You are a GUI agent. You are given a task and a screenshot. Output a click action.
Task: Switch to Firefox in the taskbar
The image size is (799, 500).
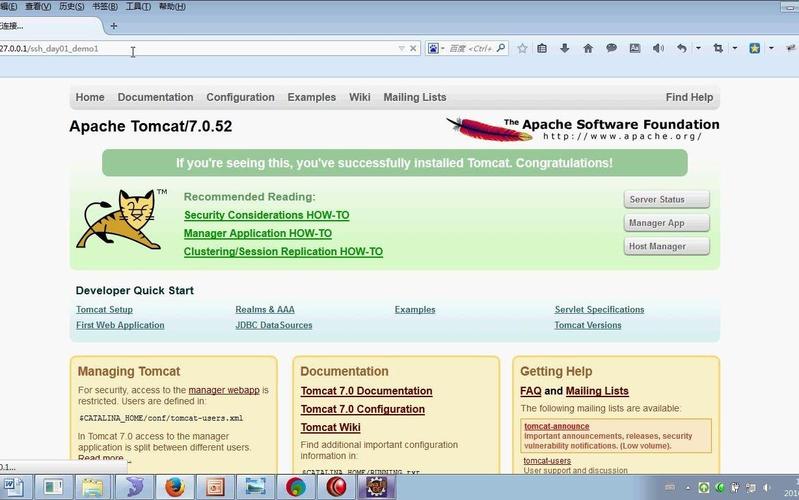pyautogui.click(x=175, y=487)
